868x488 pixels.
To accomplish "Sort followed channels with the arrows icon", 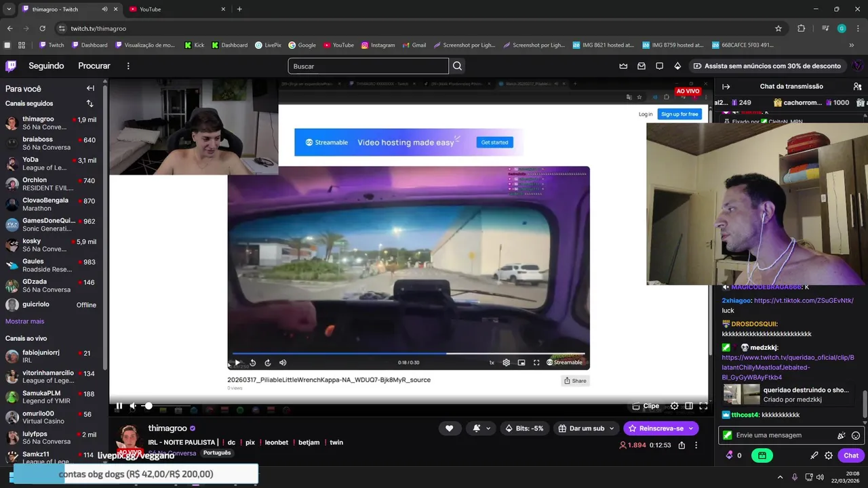I will [90, 104].
